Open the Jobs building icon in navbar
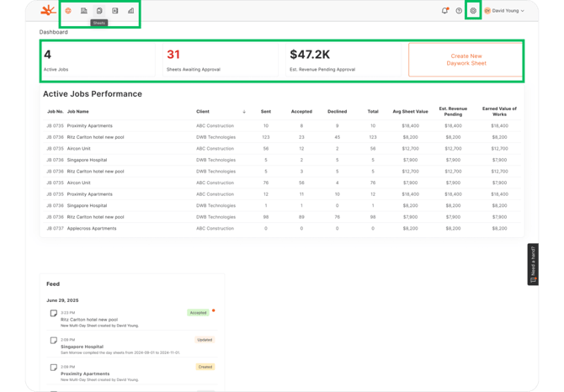This screenshot has width=564, height=392. click(84, 11)
